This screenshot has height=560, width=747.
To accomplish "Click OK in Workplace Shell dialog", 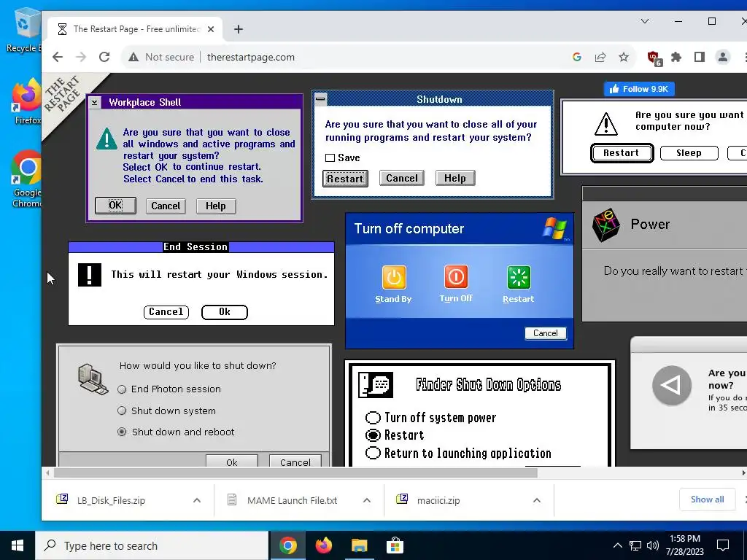I will point(115,206).
